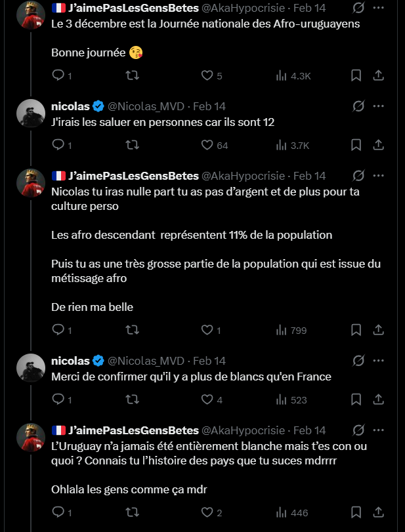
Task: Open three-dot menu on 'métissage afro' tweet
Action: click(x=379, y=175)
